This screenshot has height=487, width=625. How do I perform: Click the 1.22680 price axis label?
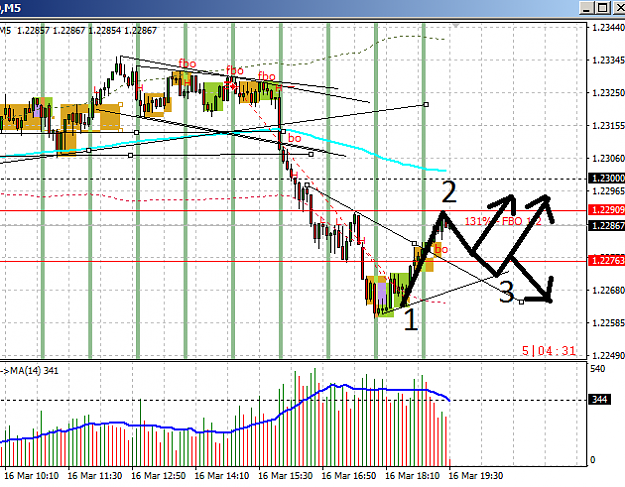point(608,290)
